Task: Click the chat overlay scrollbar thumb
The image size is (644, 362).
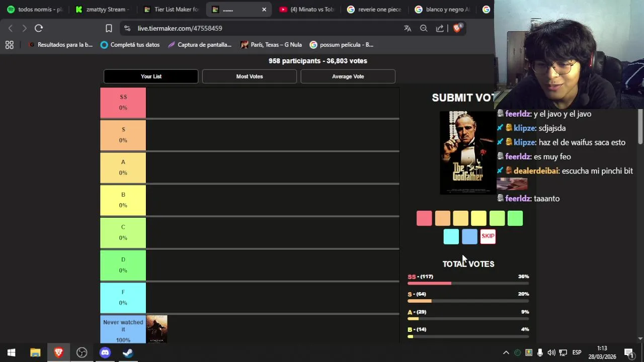Action: point(640,126)
